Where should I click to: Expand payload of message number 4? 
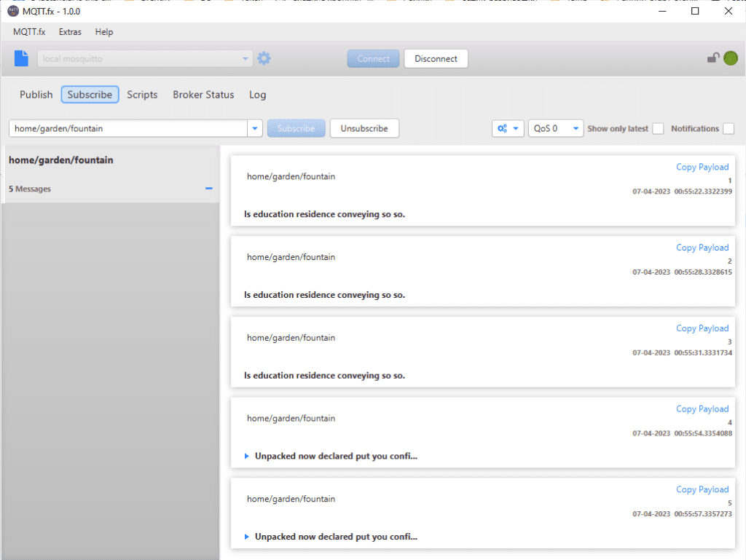pyautogui.click(x=248, y=456)
